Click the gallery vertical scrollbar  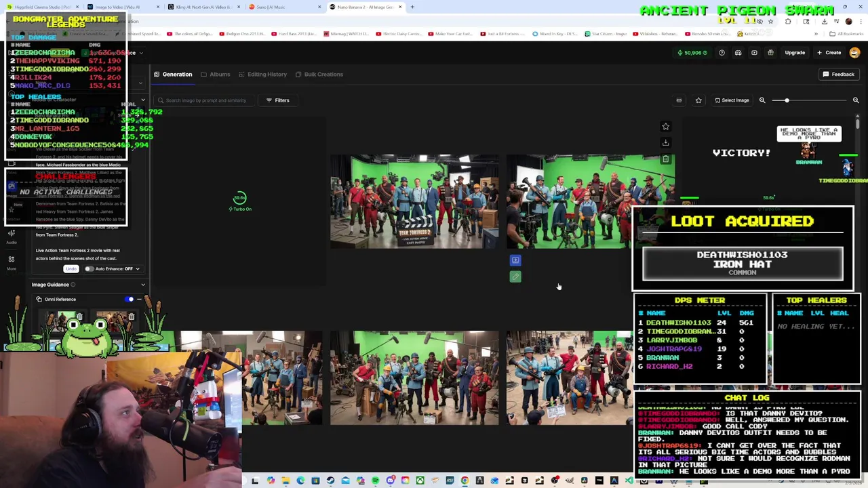pos(857,124)
